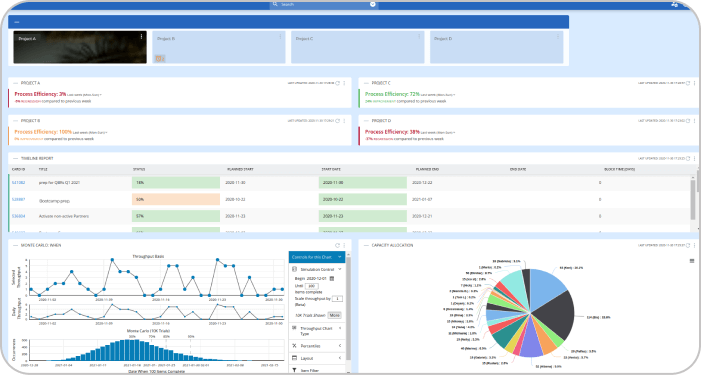Change PROJECT D 'Last week' period dropdown
The image size is (701, 375).
click(438, 132)
